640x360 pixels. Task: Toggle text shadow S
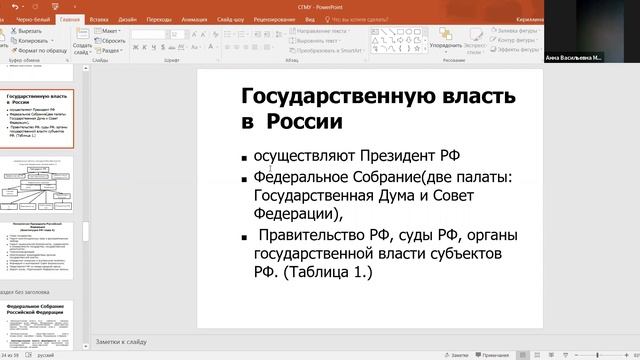(x=163, y=48)
